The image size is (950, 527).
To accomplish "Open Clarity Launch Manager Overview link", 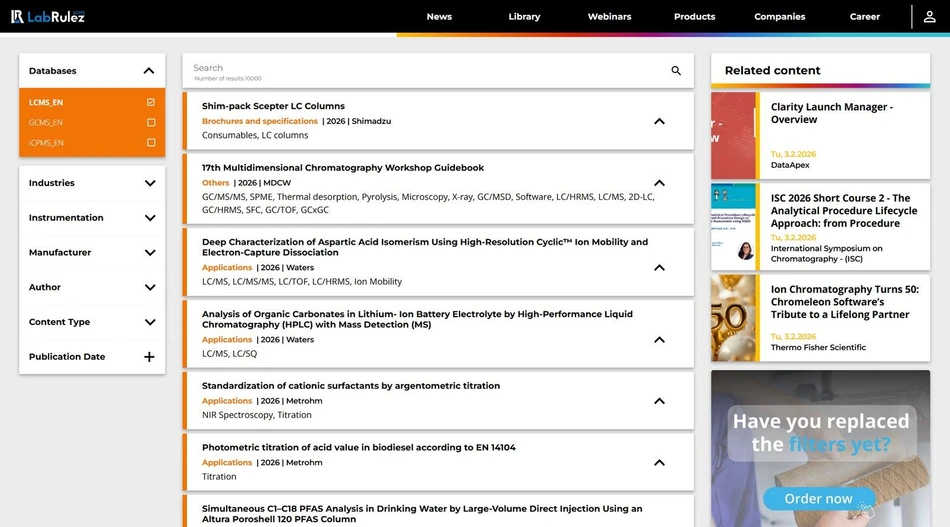I will coord(831,113).
